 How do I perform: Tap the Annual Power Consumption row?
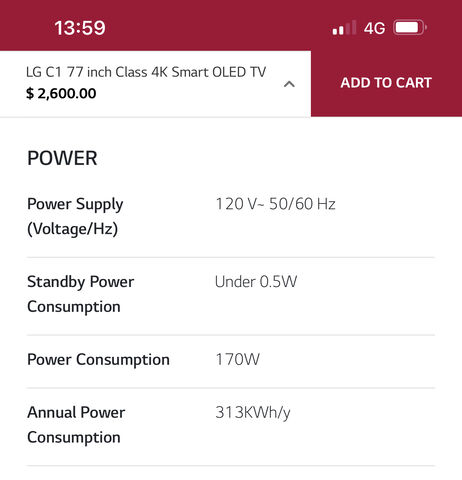[x=231, y=427]
